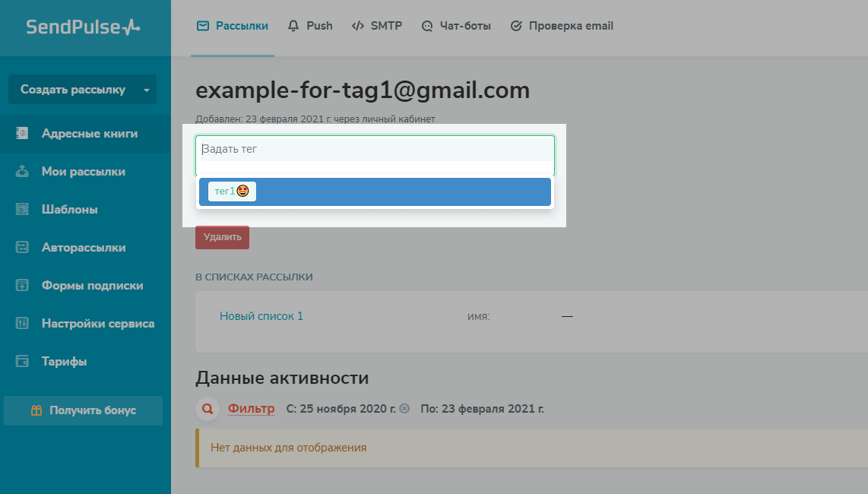Screen dimensions: 868x494
Task: Click the Мои рассылки upload icon
Action: point(23,172)
